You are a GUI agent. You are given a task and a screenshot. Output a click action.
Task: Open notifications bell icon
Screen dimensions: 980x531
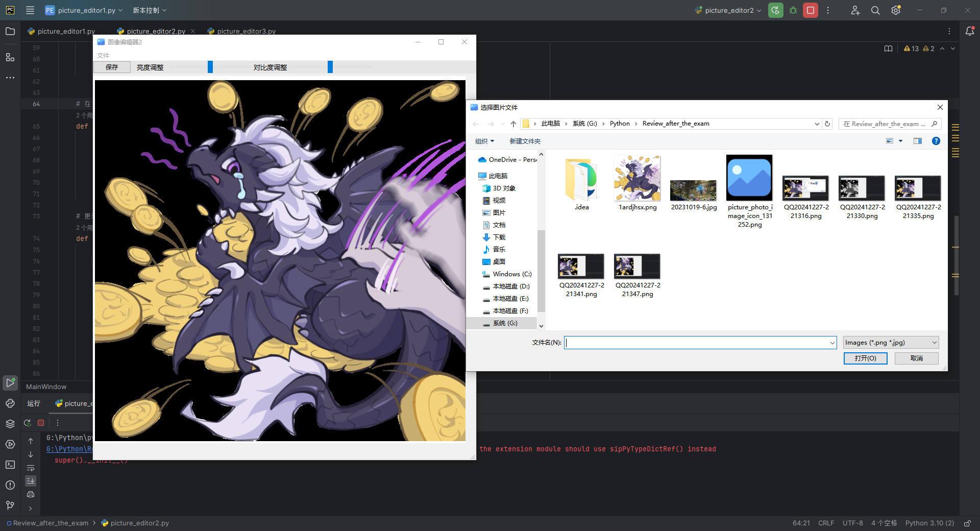tap(970, 31)
